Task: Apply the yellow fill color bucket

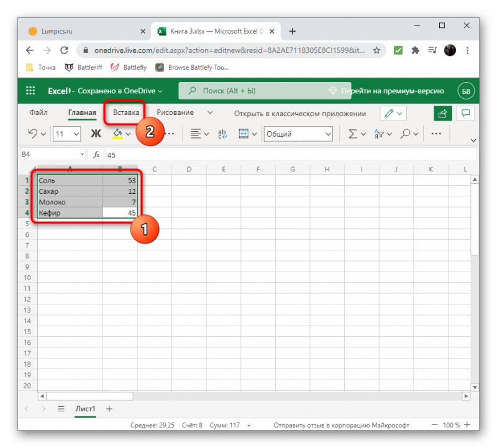Action: [x=117, y=134]
